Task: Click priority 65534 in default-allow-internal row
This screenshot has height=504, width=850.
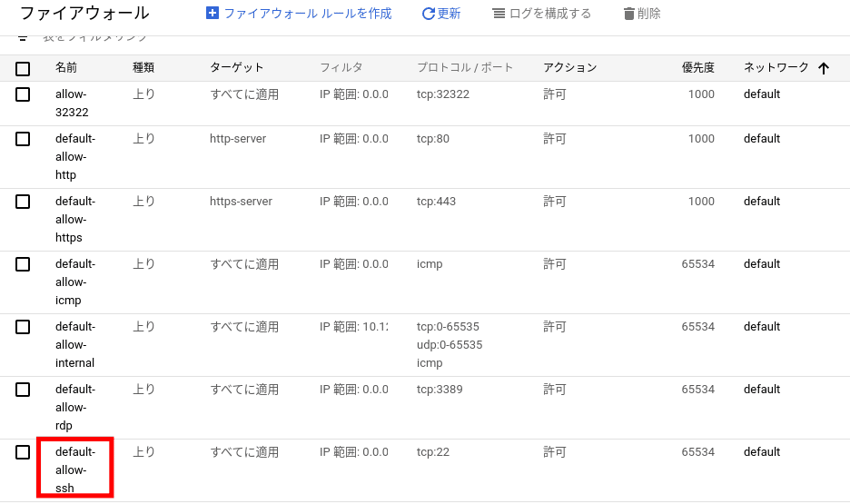Action: pos(698,327)
